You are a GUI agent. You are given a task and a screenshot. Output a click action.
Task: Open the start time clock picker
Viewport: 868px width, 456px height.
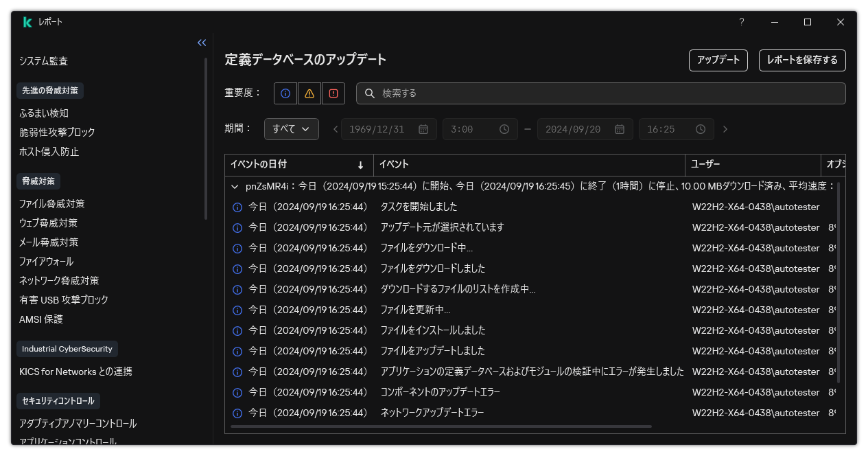click(503, 128)
